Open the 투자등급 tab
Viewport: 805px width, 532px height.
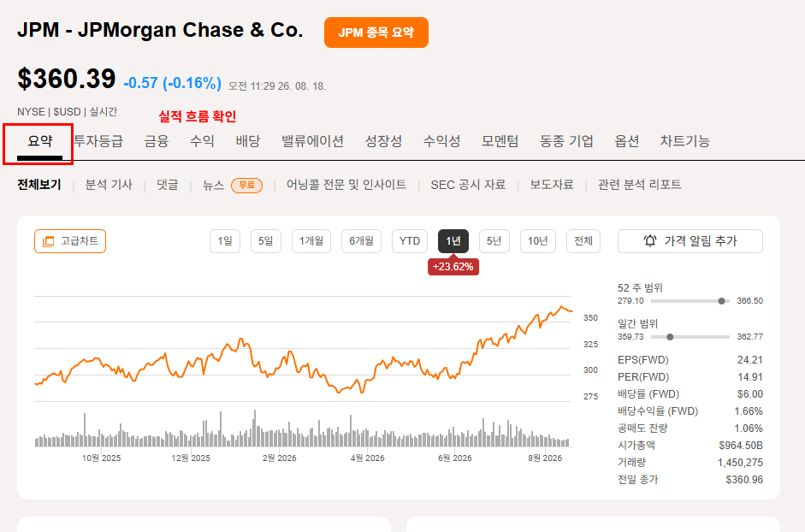[x=98, y=141]
